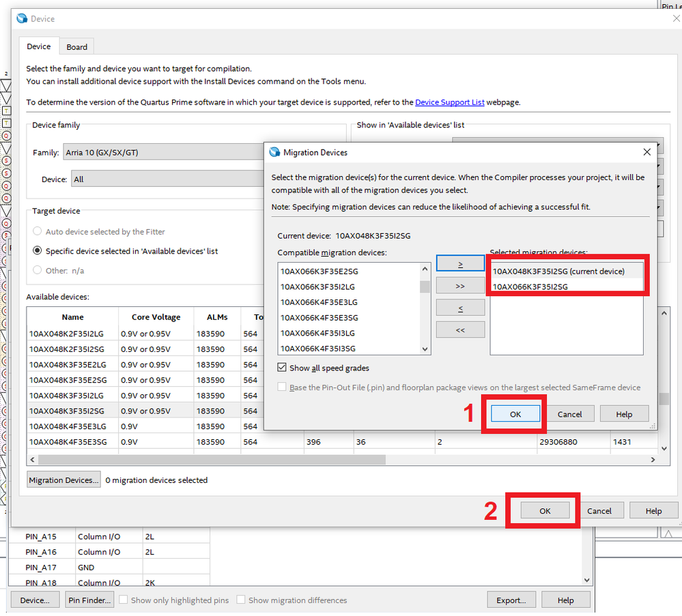Add all devices with the >> button
This screenshot has width=682, height=616.
[460, 286]
